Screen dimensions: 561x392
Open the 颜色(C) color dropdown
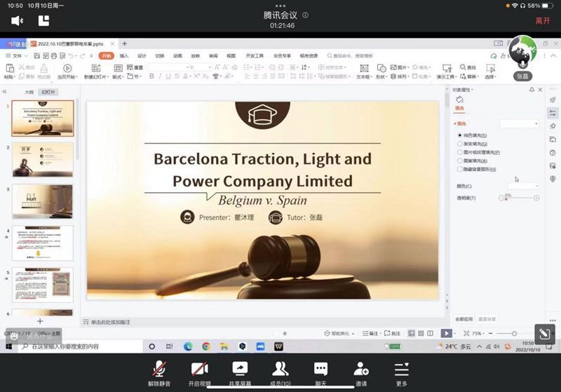point(523,186)
